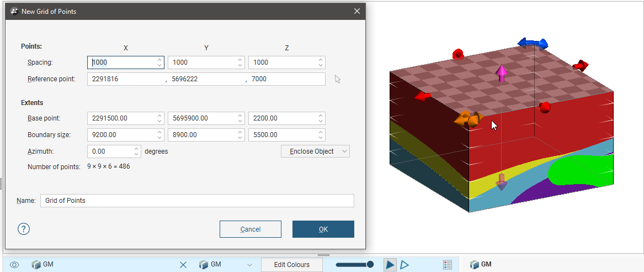644x272 pixels.
Task: Click the filled play-arrow icon for GM
Action: [x=390, y=265]
